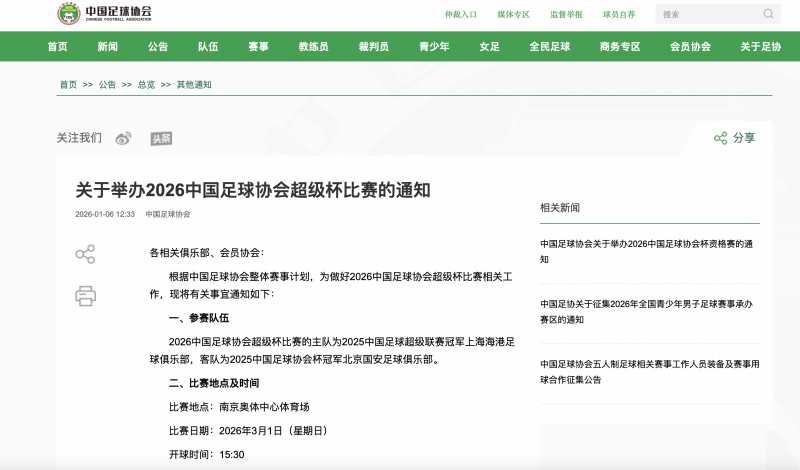Click the 球员自荐 top link
The height and width of the screenshot is (470, 800).
point(618,15)
